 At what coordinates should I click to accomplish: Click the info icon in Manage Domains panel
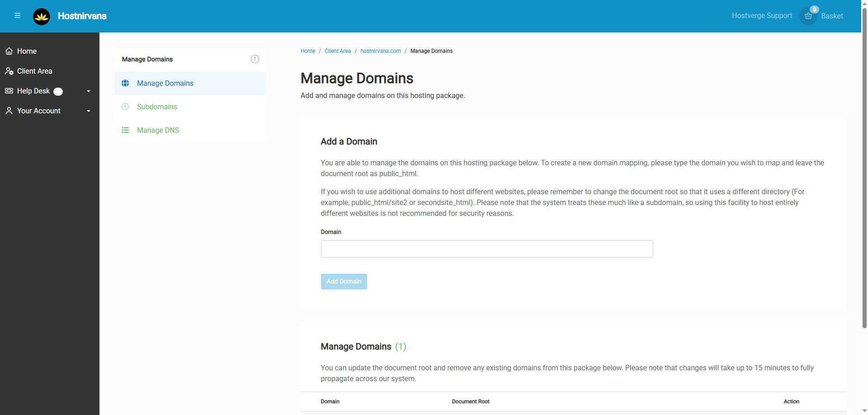click(255, 59)
